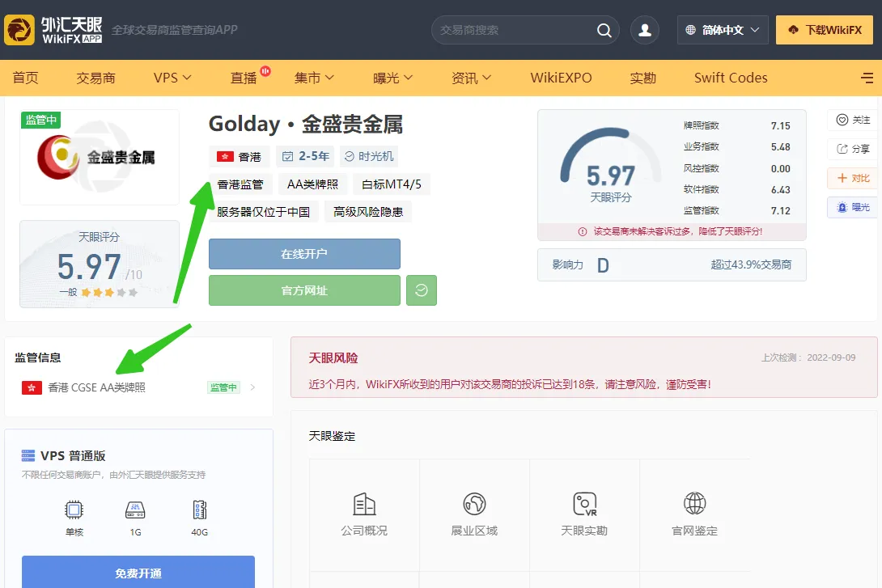The image size is (882, 588).
Task: Open the WikiEXPO nav item
Action: (x=561, y=78)
